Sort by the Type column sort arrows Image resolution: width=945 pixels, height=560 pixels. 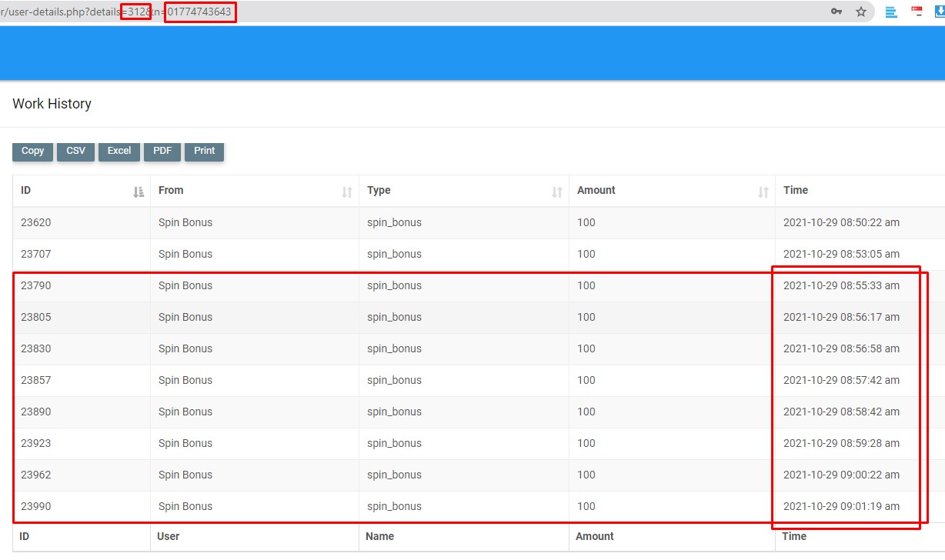[x=557, y=192]
